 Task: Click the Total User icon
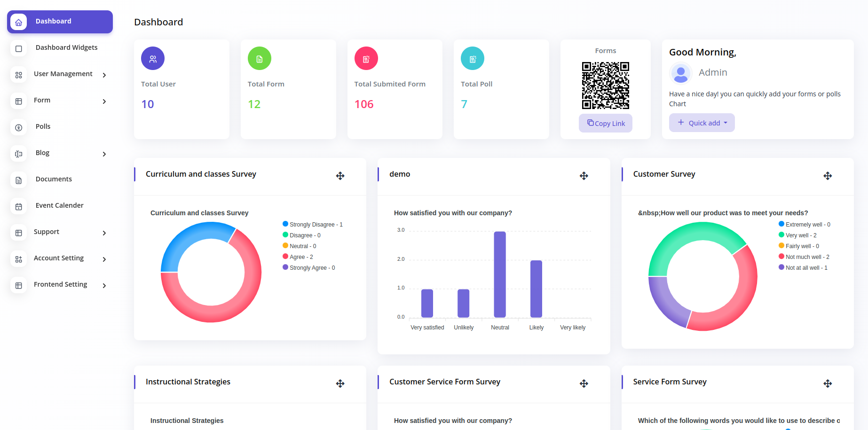153,59
